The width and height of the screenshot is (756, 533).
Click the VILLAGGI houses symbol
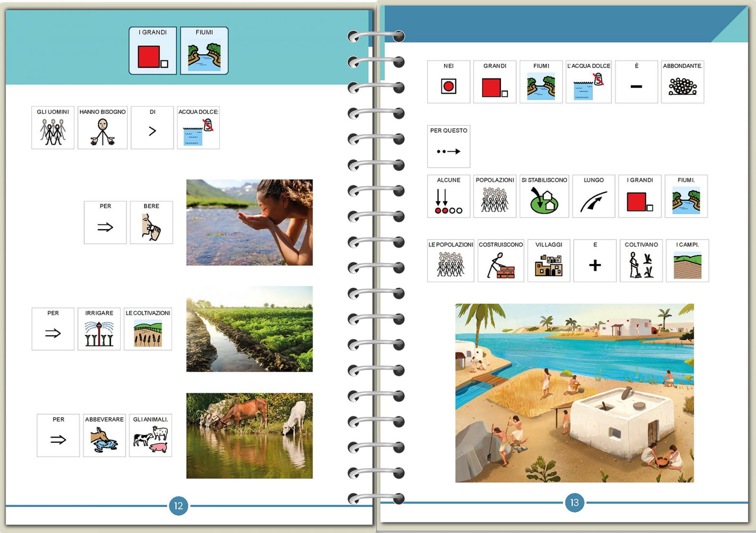(x=549, y=261)
